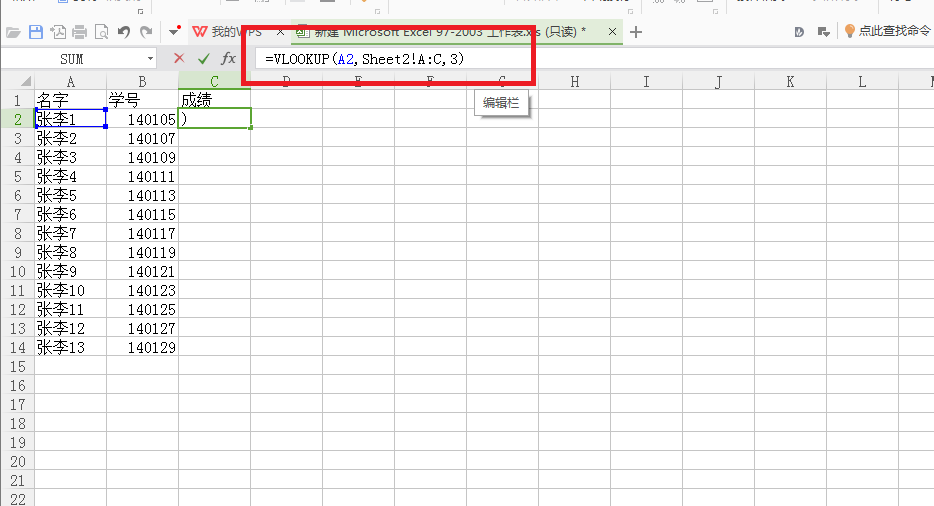Click the Export to PDF icon
Screen dimensions: 934x506
coord(58,32)
